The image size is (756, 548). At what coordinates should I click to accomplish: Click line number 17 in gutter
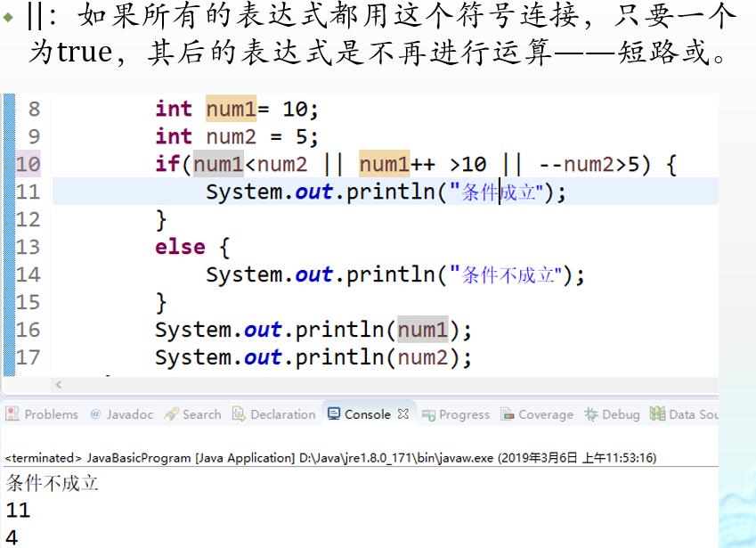[28, 357]
